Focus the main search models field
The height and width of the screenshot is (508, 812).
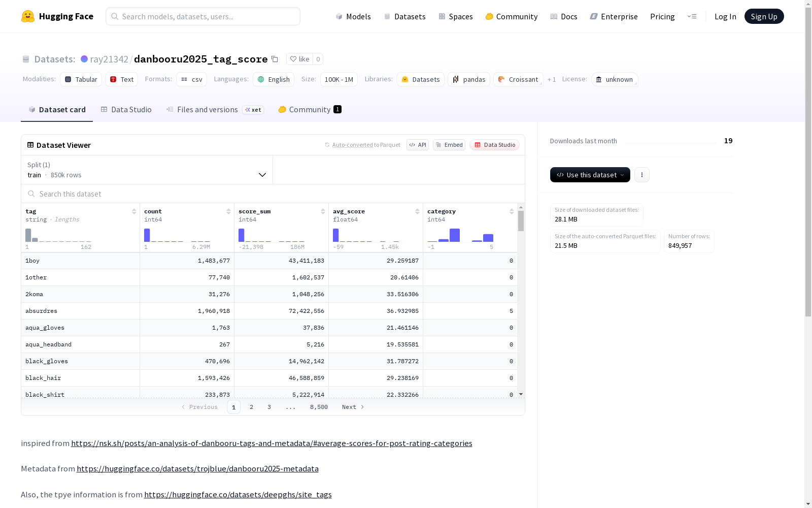point(203,16)
